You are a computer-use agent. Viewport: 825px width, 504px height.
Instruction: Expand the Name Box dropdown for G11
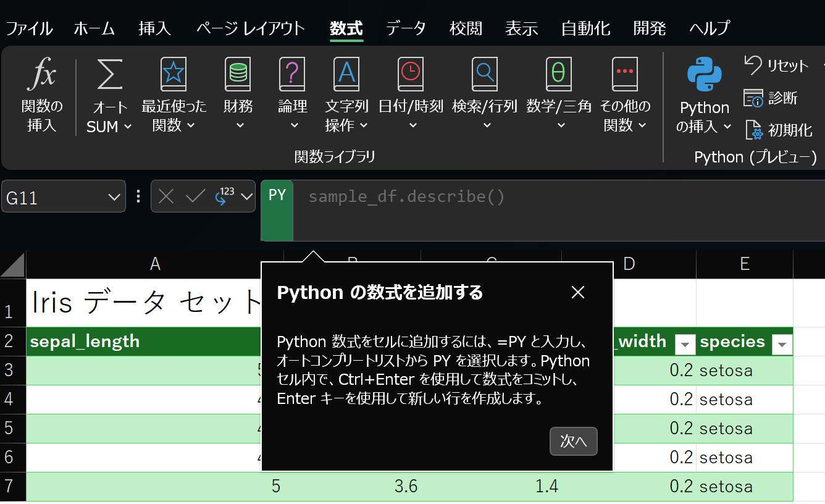(x=114, y=197)
